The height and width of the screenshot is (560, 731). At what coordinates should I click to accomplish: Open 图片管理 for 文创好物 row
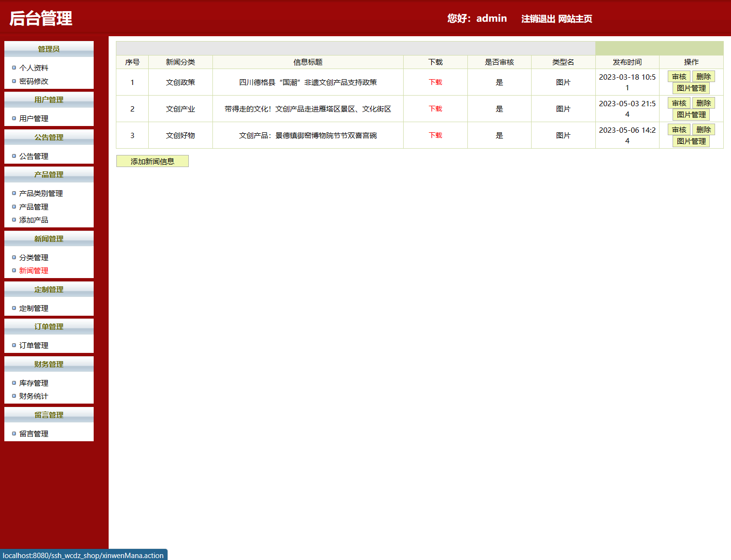[x=691, y=141]
